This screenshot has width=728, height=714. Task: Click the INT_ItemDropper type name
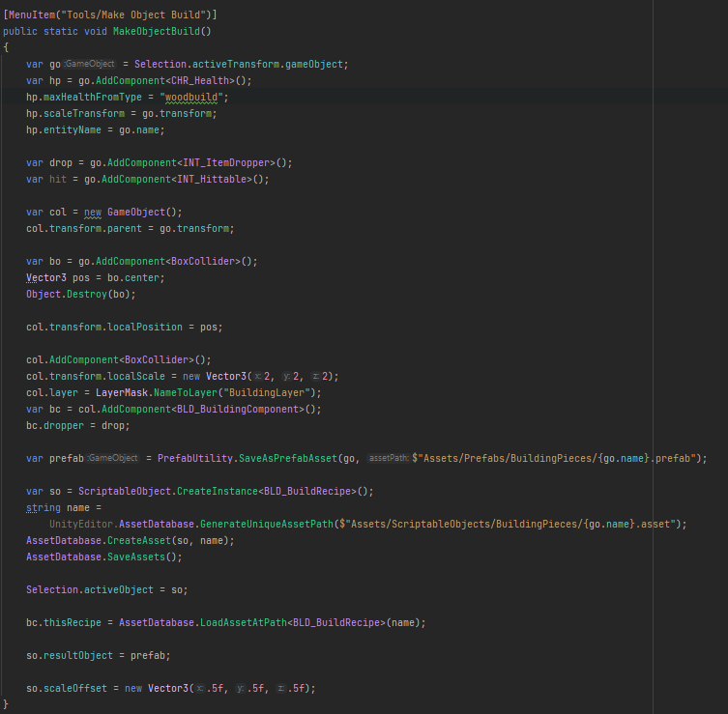tap(226, 163)
